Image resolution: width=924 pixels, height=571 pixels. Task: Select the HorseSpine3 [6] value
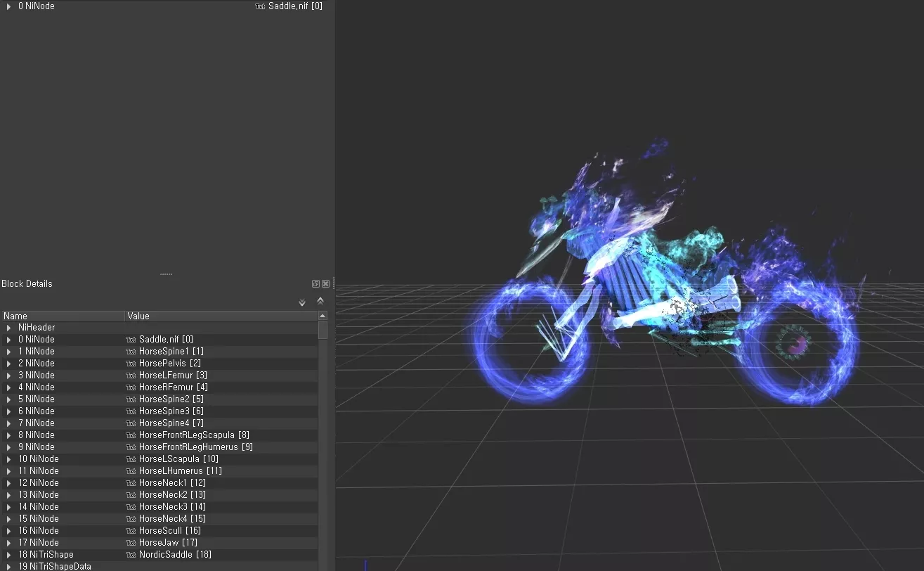(171, 411)
